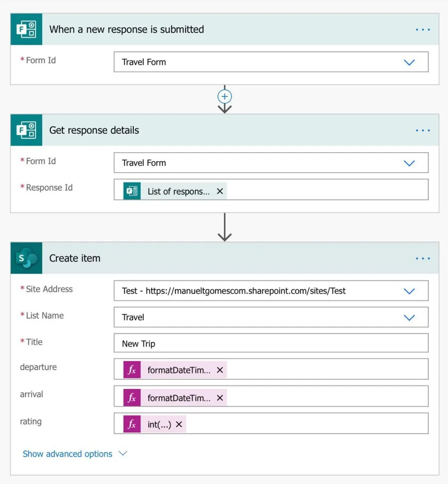Image resolution: width=448 pixels, height=484 pixels.
Task: Expand the Site Address dropdown
Action: (x=409, y=291)
